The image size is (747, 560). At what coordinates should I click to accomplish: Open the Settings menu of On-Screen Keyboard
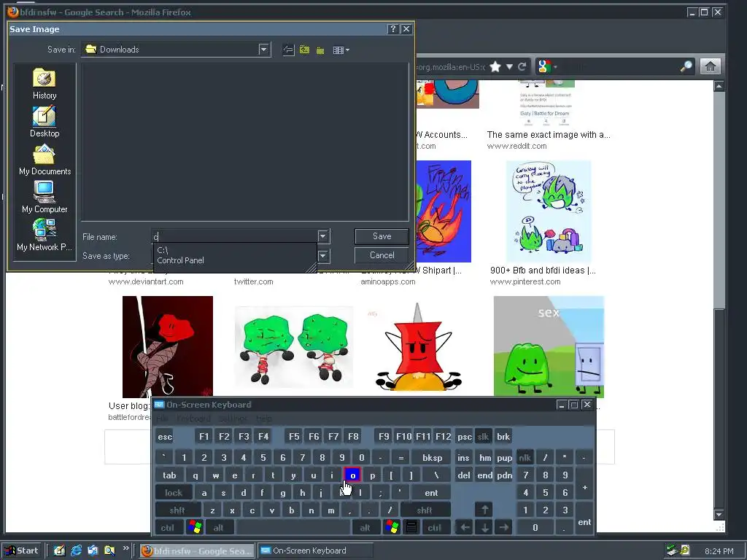[x=233, y=419]
